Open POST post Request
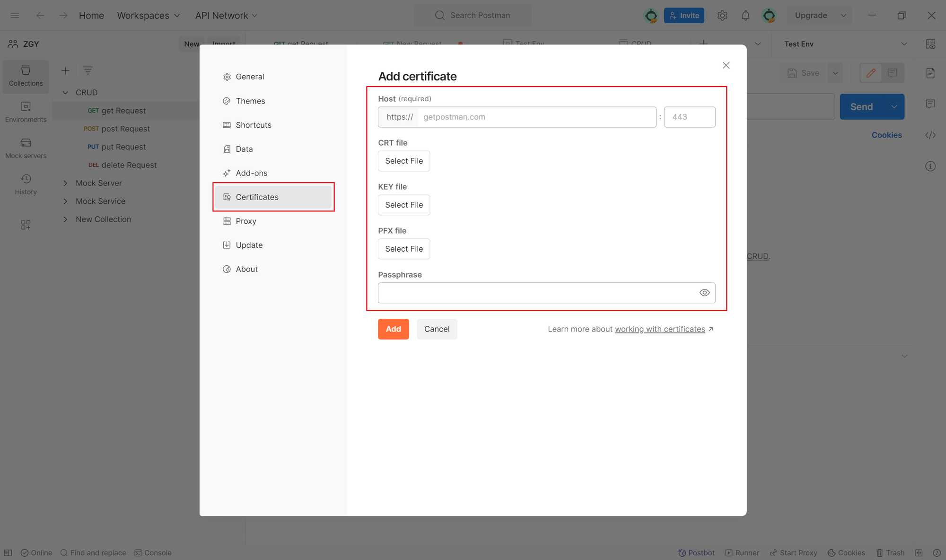 (x=116, y=129)
